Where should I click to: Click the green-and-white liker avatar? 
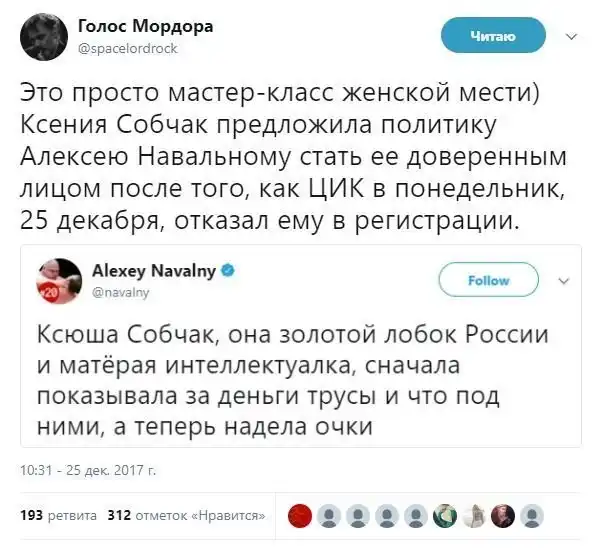pyautogui.click(x=444, y=515)
